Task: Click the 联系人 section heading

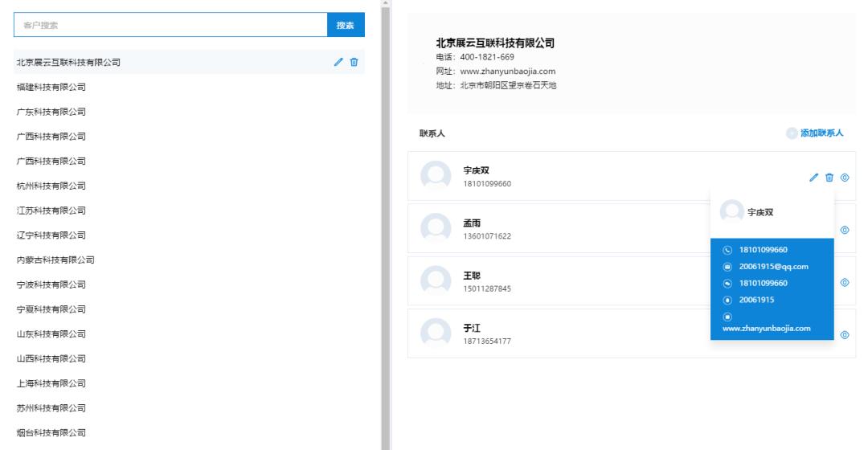Action: coord(432,133)
